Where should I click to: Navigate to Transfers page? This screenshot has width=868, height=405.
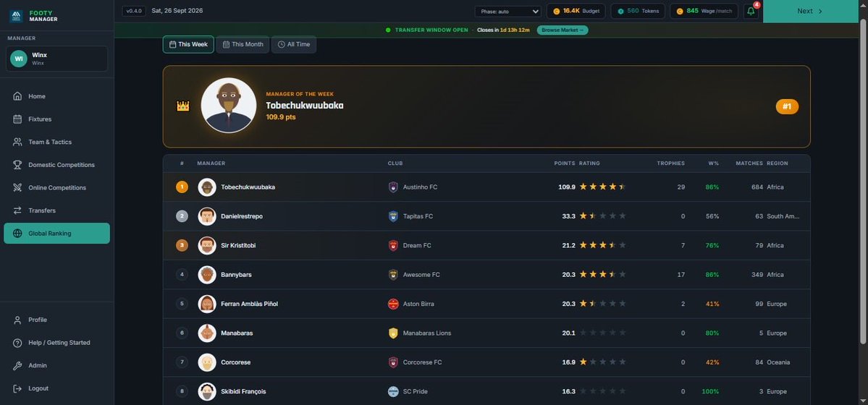(x=56, y=210)
